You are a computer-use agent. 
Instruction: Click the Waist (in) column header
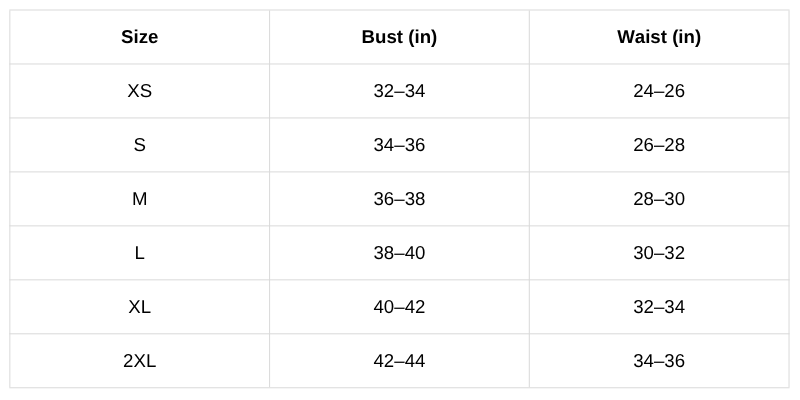(x=659, y=38)
